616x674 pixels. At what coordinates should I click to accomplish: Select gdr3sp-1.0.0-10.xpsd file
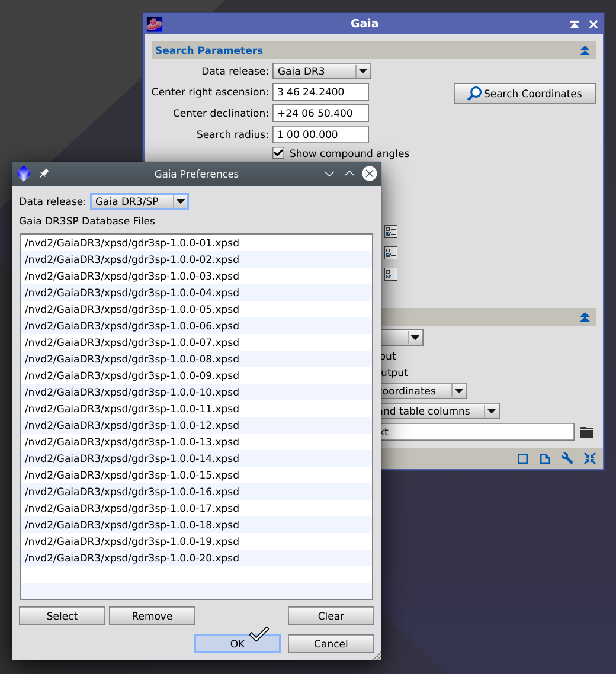point(197,392)
